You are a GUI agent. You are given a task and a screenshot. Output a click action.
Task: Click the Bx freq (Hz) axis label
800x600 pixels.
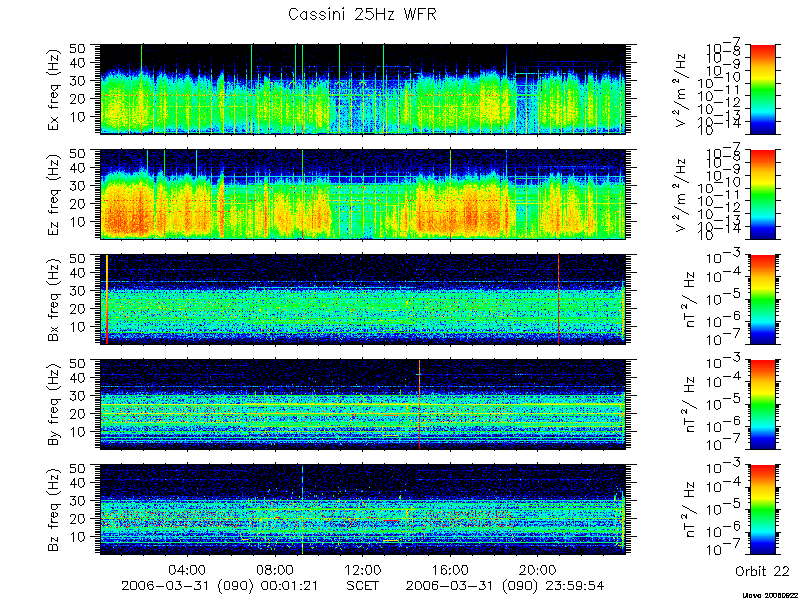tap(55, 299)
